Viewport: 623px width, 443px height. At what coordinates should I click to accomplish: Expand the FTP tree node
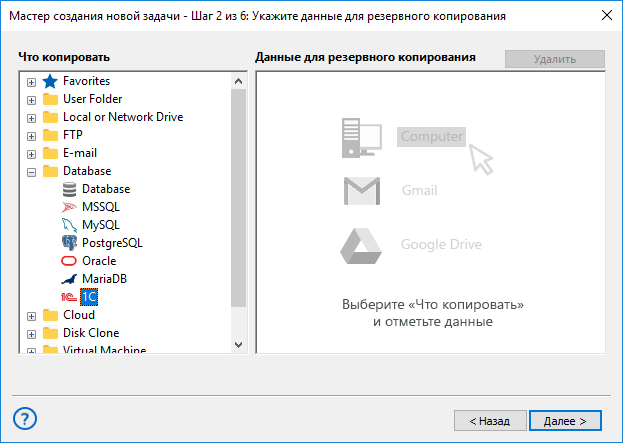31,136
